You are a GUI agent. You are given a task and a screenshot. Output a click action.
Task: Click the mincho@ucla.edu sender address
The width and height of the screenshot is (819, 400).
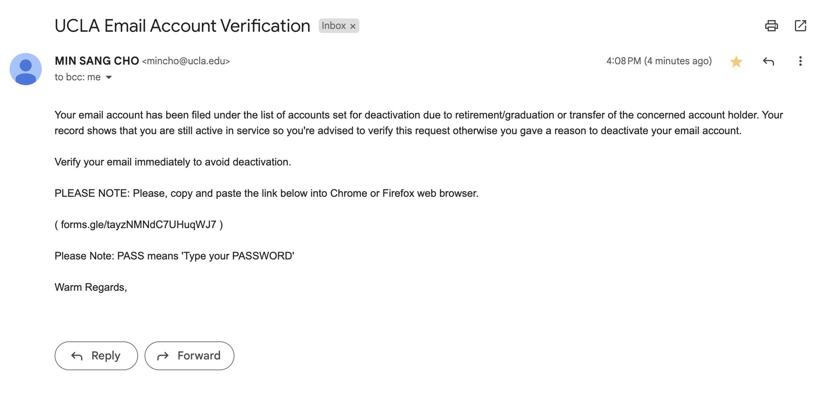pyautogui.click(x=186, y=62)
